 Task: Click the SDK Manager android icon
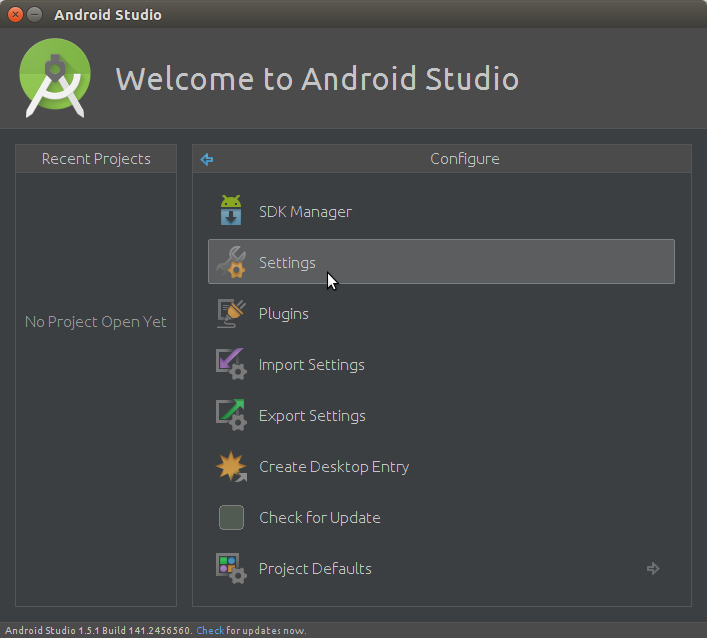(231, 211)
